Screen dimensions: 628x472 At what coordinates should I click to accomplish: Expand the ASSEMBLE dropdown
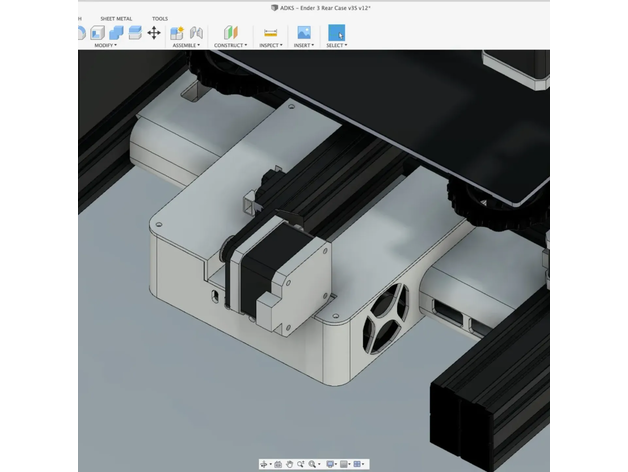click(186, 45)
